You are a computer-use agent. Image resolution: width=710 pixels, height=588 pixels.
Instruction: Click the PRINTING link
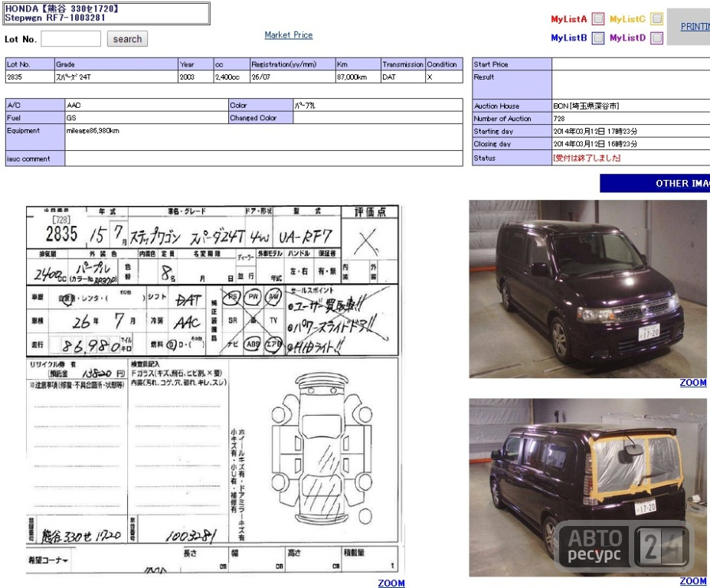point(695,27)
